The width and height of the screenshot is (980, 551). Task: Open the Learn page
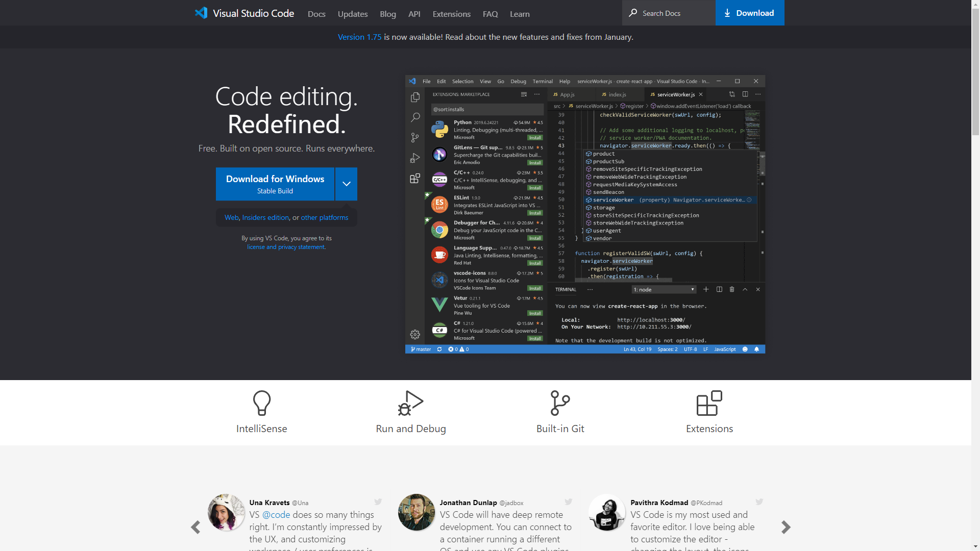[x=520, y=14]
